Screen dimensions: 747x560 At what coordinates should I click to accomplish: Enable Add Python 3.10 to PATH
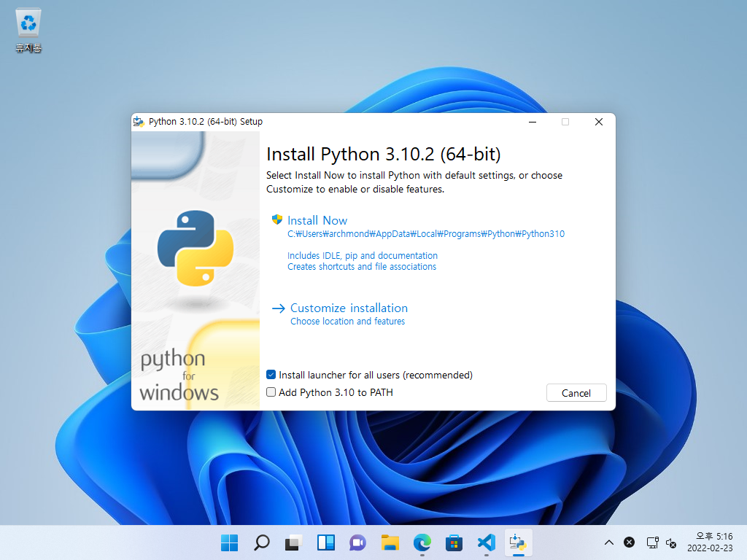pos(271,392)
